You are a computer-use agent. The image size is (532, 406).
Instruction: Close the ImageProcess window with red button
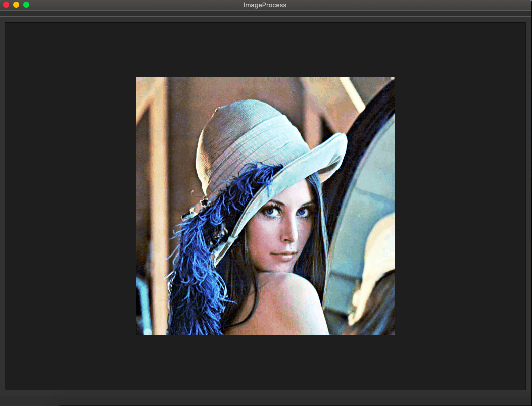6,5
